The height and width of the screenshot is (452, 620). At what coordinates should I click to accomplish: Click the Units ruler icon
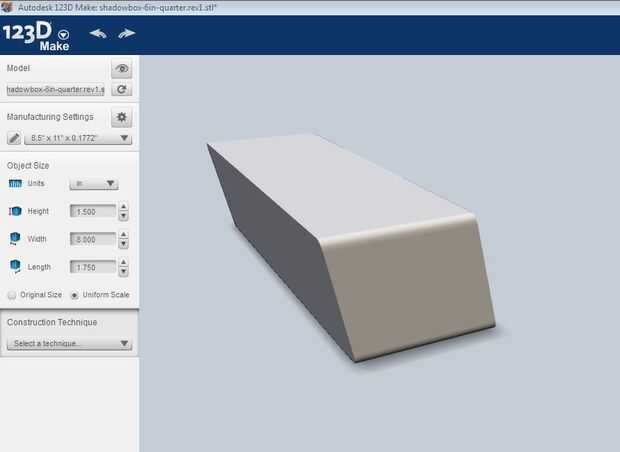coord(15,183)
